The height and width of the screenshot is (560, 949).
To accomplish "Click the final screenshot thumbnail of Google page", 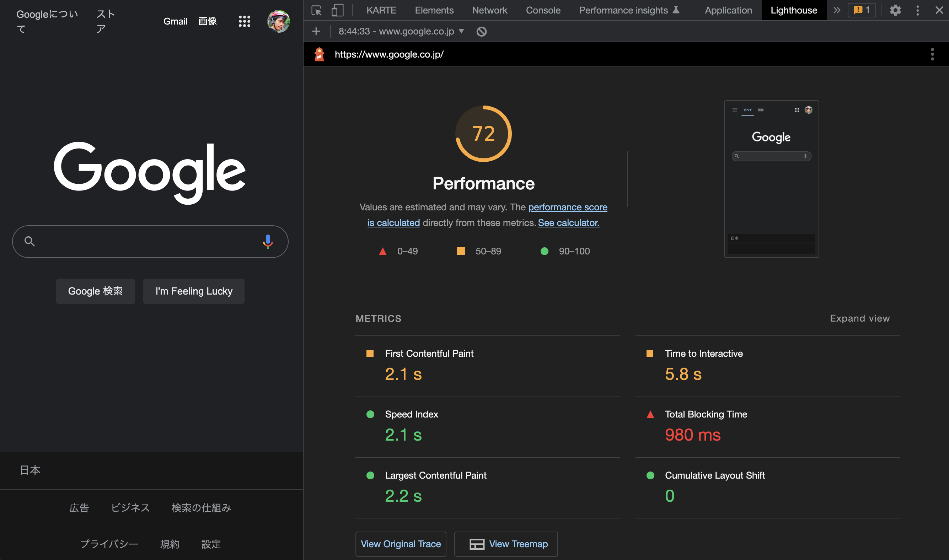I will click(772, 179).
